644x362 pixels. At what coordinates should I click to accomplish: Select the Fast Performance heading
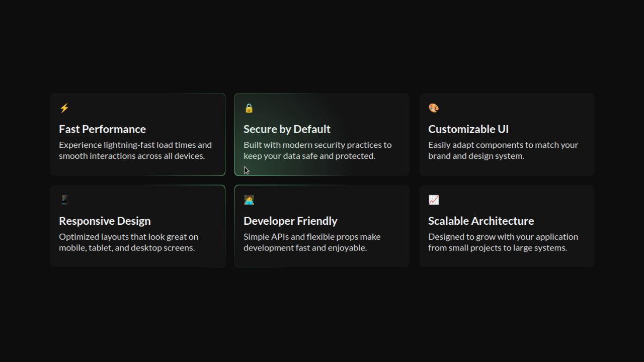(102, 129)
